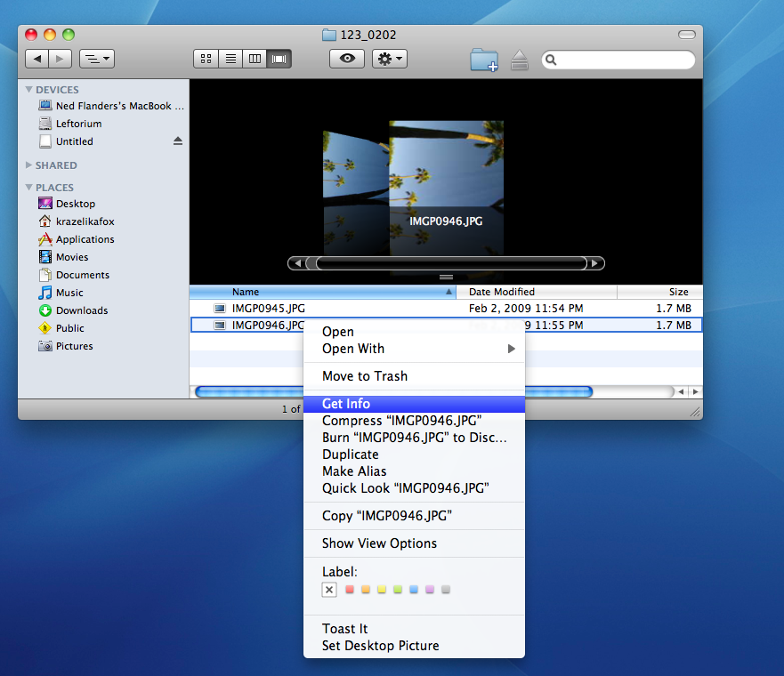This screenshot has height=676, width=784.
Task: Apply the red label color
Action: point(350,590)
